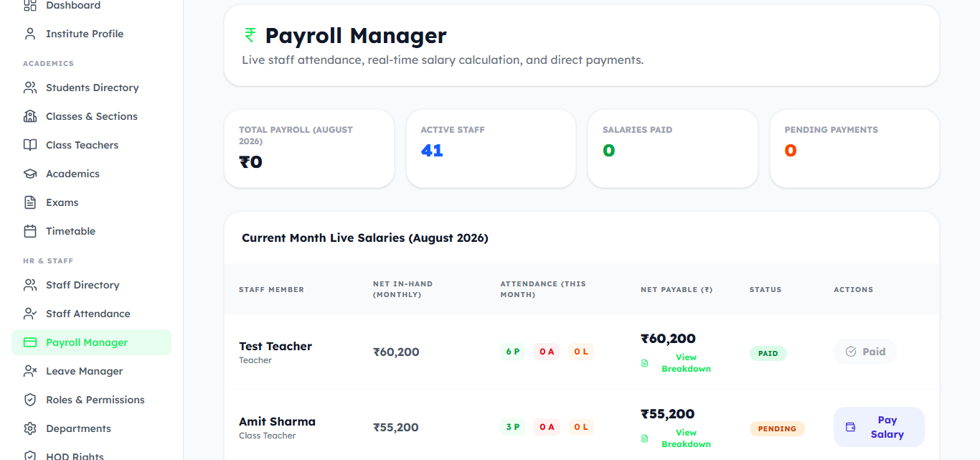980x460 pixels.
Task: Click the Academics graduation cap icon
Action: tap(30, 174)
